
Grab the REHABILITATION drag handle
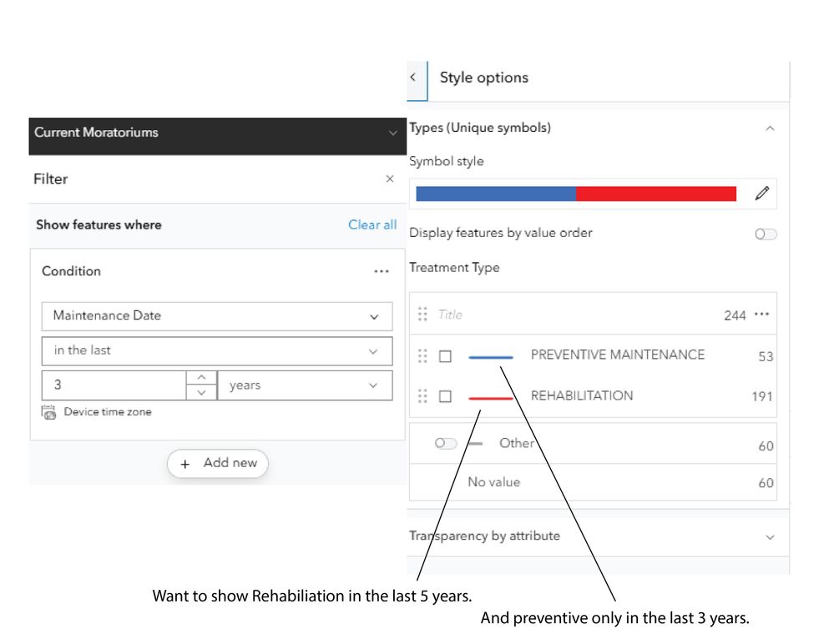coord(423,396)
